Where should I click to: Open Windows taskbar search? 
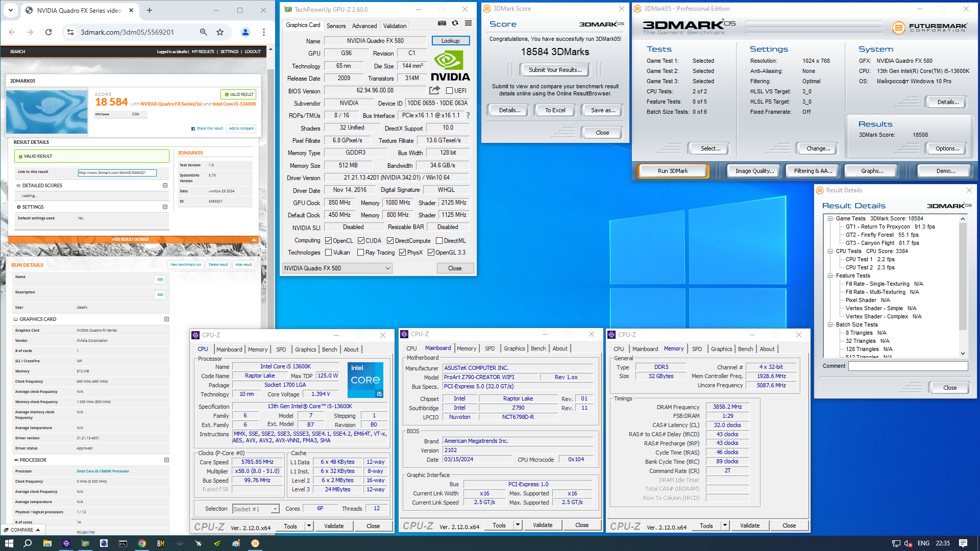tap(28, 543)
